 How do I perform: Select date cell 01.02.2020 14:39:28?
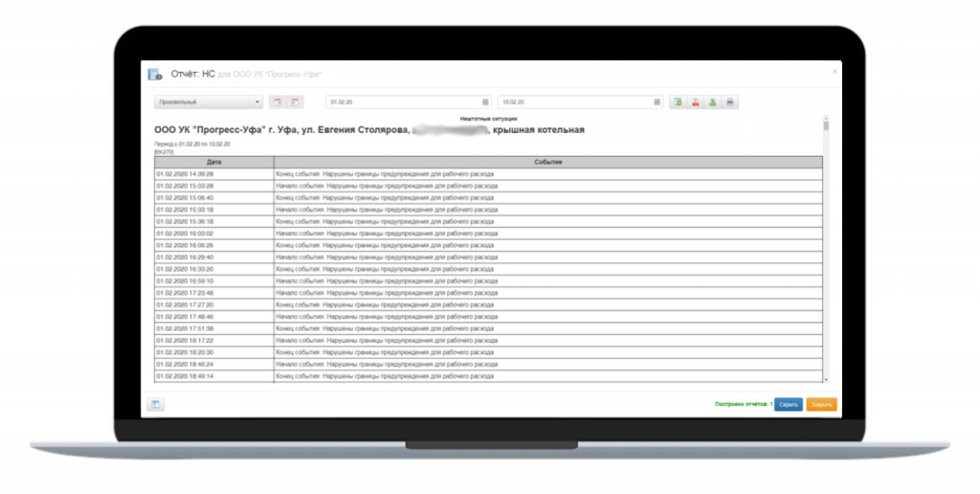coord(213,174)
